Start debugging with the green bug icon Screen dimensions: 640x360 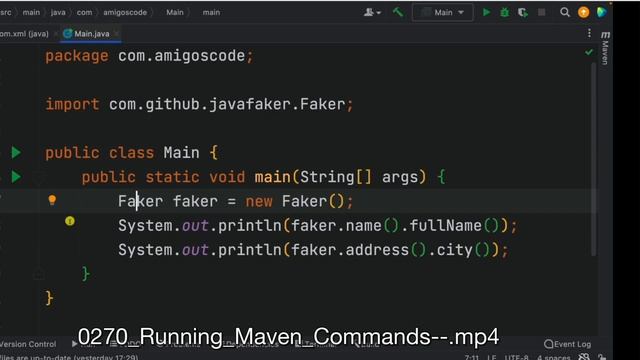(504, 12)
